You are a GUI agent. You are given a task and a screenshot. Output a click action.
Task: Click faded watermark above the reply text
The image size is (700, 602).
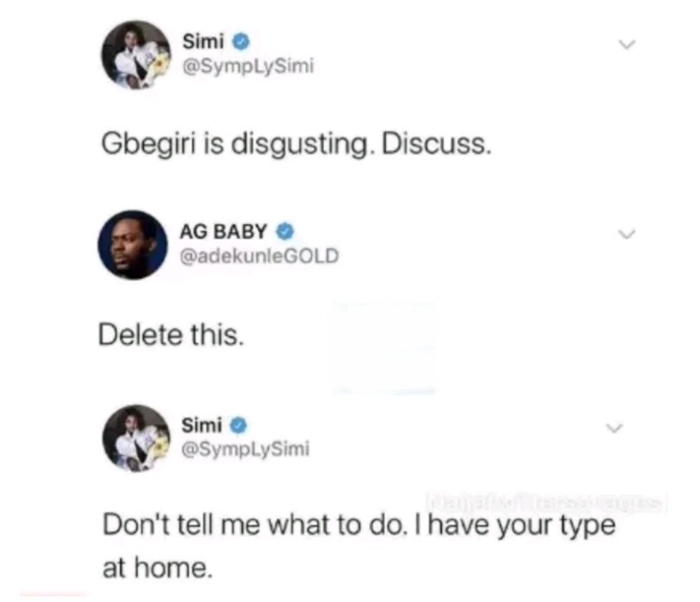point(546,503)
